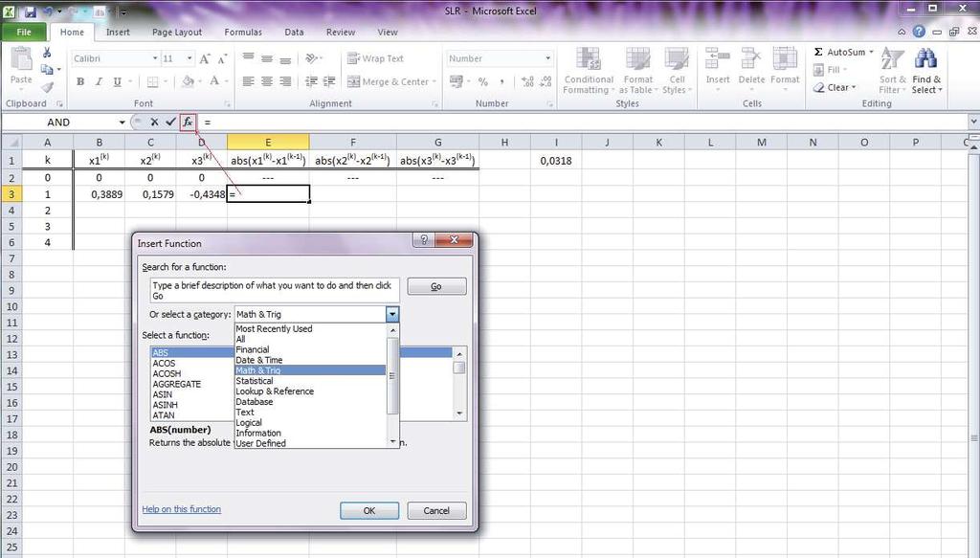This screenshot has width=980, height=558.
Task: Click Merge & Center
Action: pyautogui.click(x=388, y=82)
